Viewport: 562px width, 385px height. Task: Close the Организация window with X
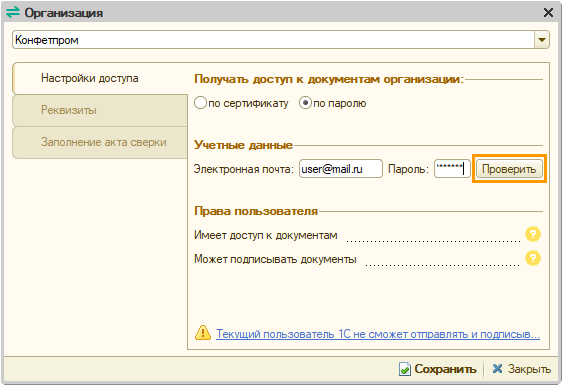[548, 13]
